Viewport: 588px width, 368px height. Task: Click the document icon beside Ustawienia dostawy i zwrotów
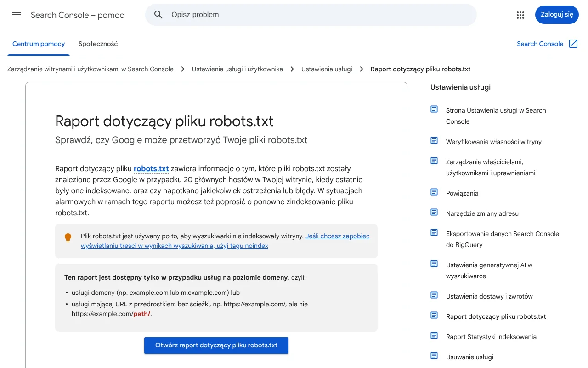coord(434,295)
